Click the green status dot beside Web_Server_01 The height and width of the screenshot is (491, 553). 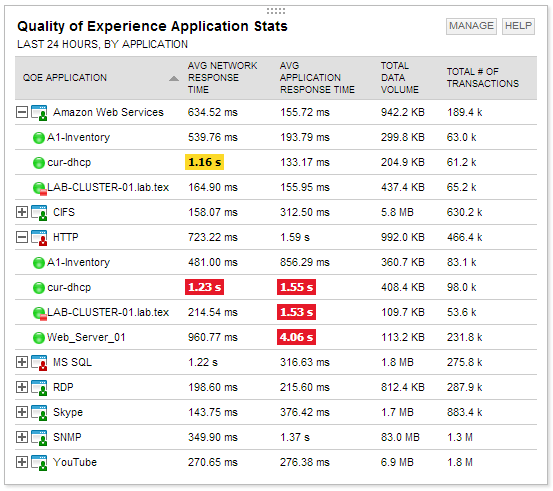point(38,338)
